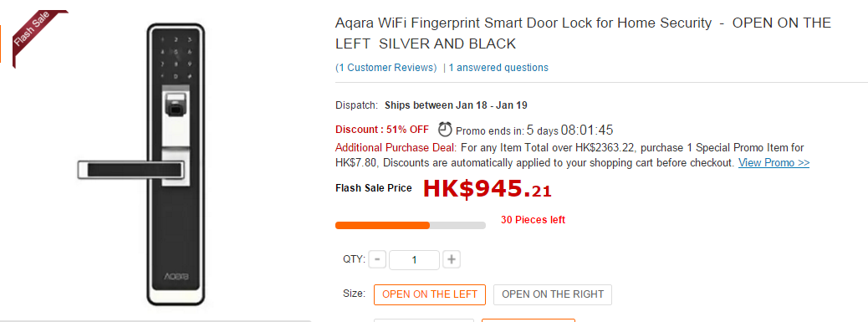The width and height of the screenshot is (868, 322).
Task: Follow the View Promo >> link
Action: [x=774, y=162]
